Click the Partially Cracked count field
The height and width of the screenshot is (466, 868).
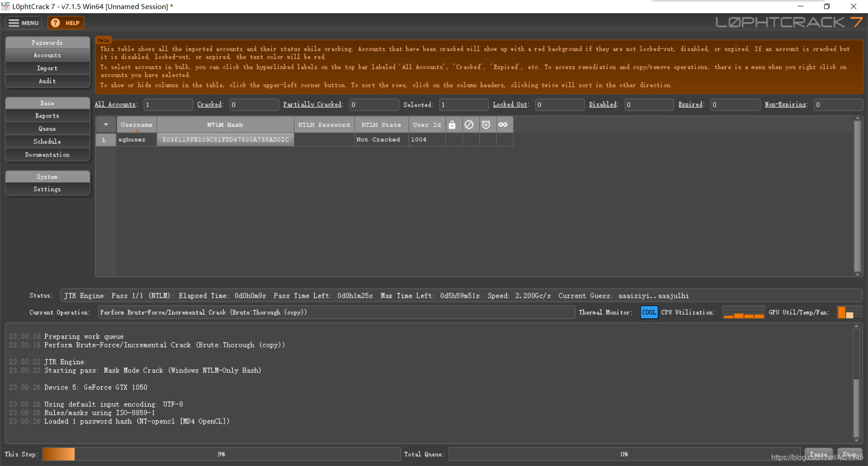point(374,105)
